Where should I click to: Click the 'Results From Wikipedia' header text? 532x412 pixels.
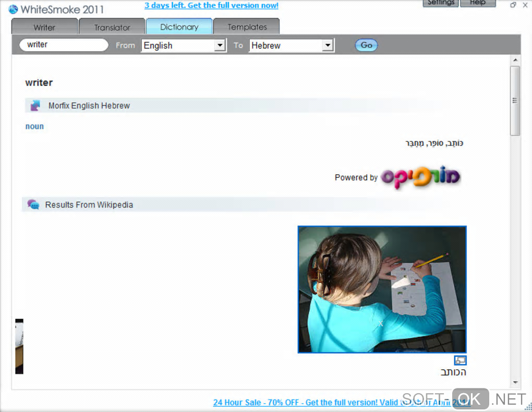click(89, 204)
